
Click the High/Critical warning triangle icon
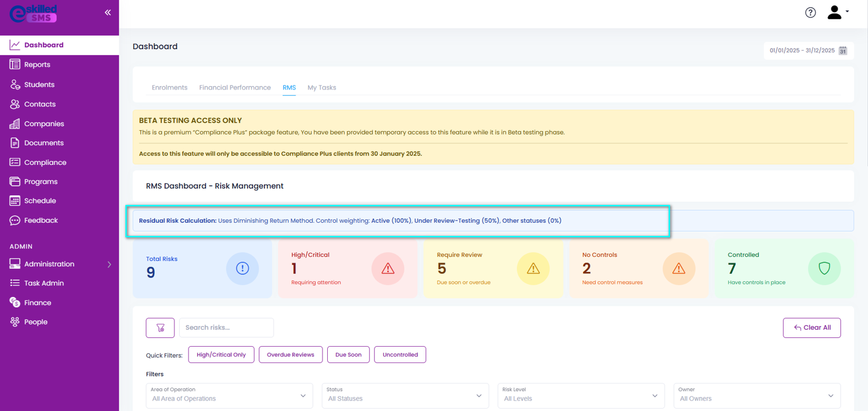click(387, 268)
